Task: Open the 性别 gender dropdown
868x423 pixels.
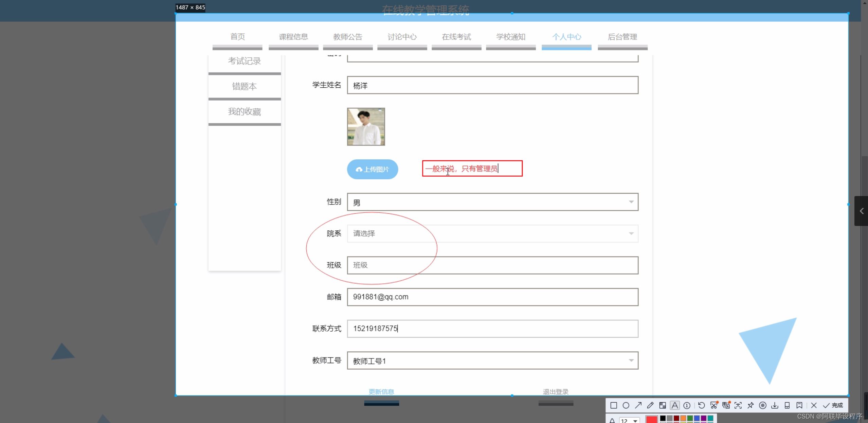Action: tap(492, 202)
